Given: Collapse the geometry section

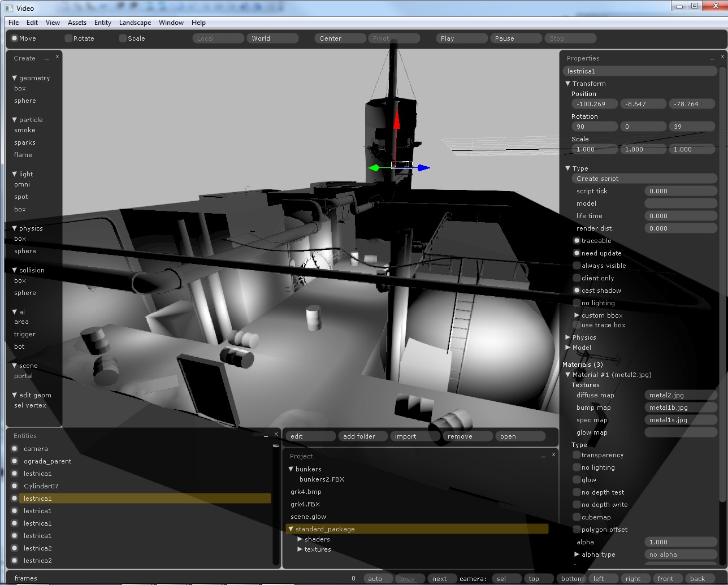Looking at the screenshot, I should click(x=15, y=78).
